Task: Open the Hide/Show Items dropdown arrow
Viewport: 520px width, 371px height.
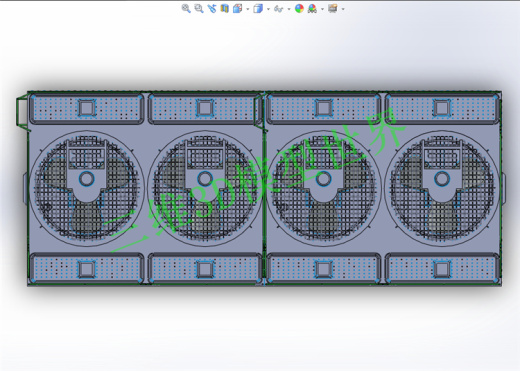Action: click(x=289, y=9)
